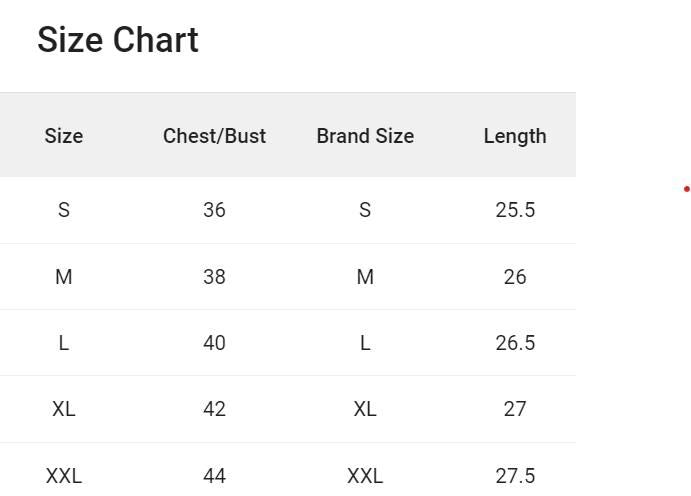Select the Size column header

tap(64, 136)
